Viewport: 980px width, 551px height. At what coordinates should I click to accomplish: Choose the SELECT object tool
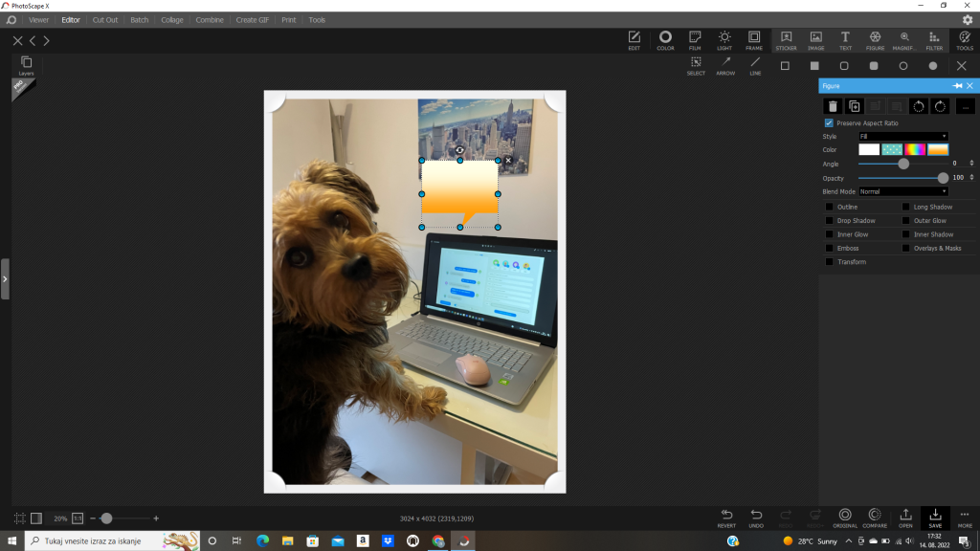696,66
